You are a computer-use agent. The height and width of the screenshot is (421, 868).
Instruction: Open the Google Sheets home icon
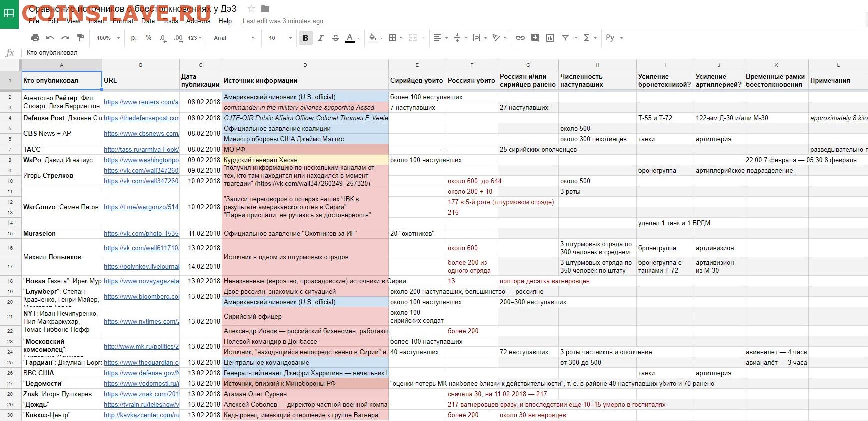click(9, 14)
